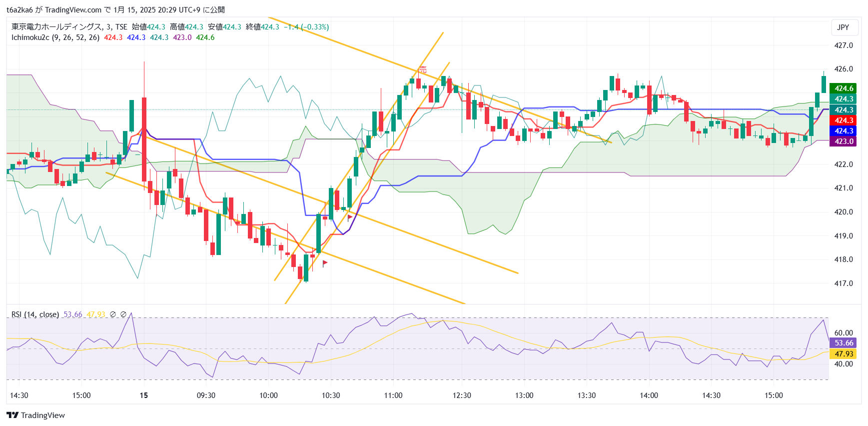
Task: Click the TradingView.com text in header
Action: 73,10
